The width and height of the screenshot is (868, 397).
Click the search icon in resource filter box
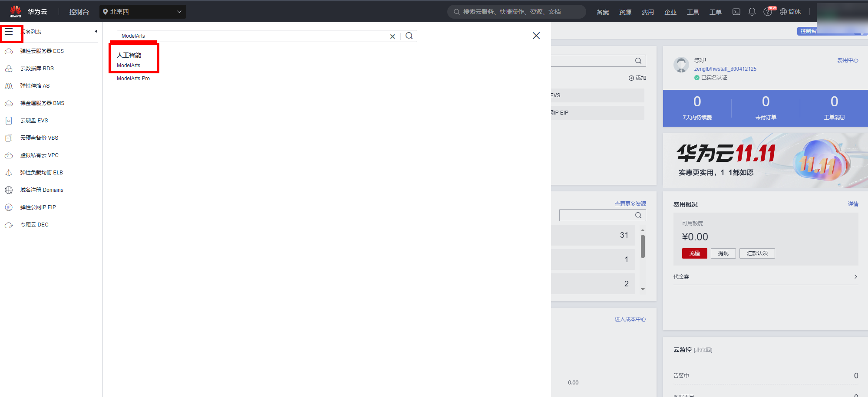(638, 215)
